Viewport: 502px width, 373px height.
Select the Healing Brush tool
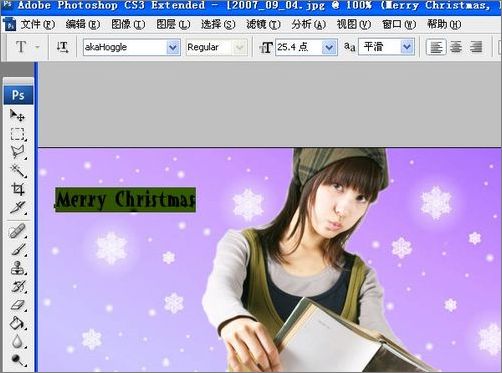(x=17, y=231)
